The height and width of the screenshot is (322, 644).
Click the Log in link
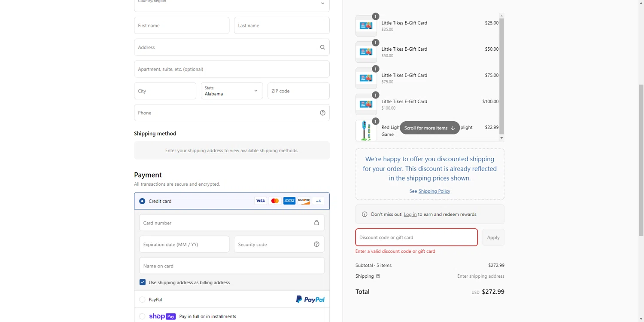click(x=410, y=214)
